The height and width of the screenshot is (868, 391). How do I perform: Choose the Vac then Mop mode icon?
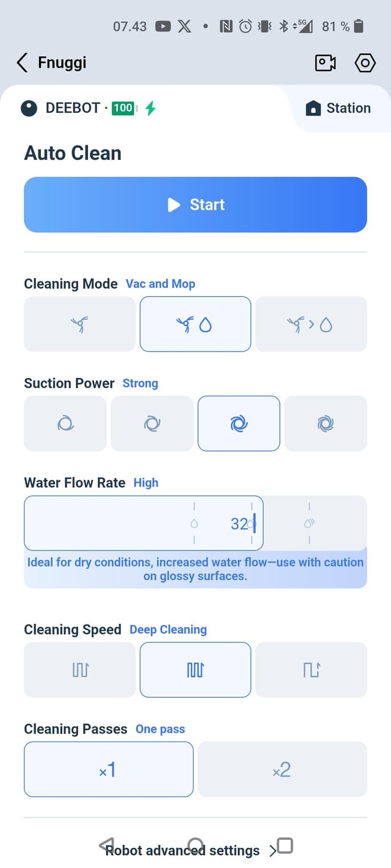pyautogui.click(x=311, y=324)
